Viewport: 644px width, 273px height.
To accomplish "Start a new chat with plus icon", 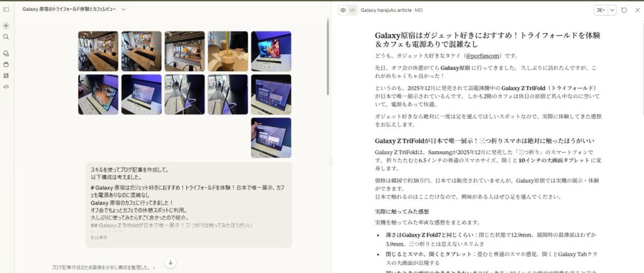I will tap(6, 26).
